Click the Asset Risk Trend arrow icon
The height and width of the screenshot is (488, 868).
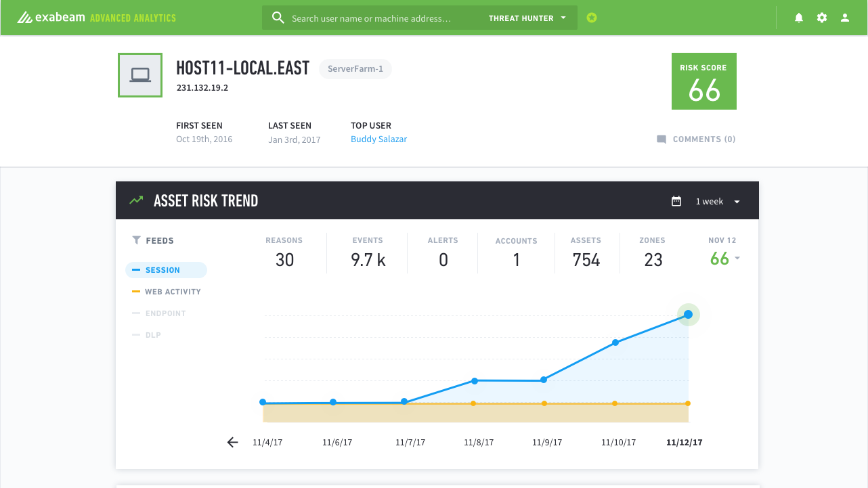coord(137,200)
